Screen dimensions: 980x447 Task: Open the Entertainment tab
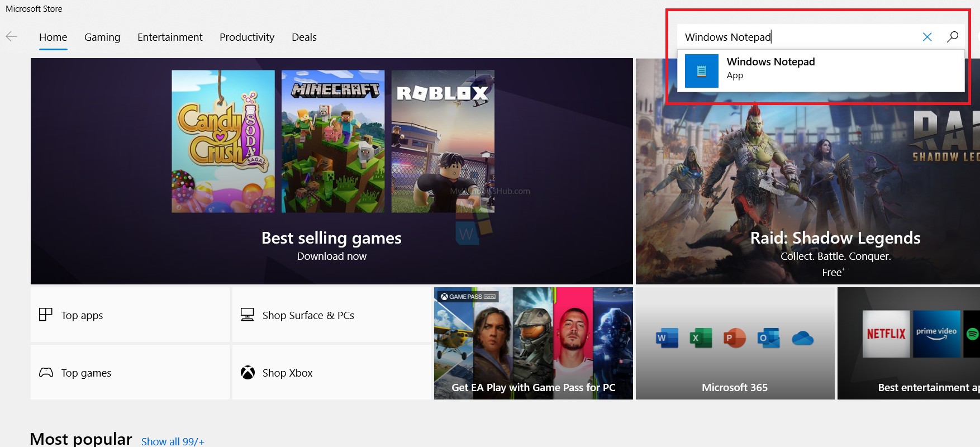[x=170, y=37]
